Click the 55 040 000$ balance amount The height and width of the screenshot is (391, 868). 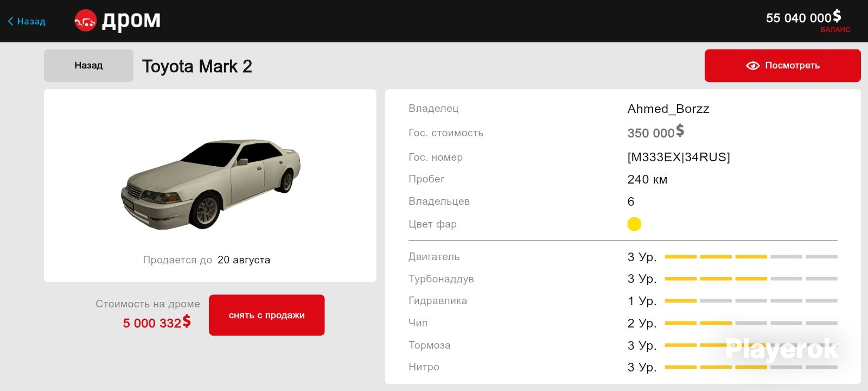pyautogui.click(x=803, y=17)
